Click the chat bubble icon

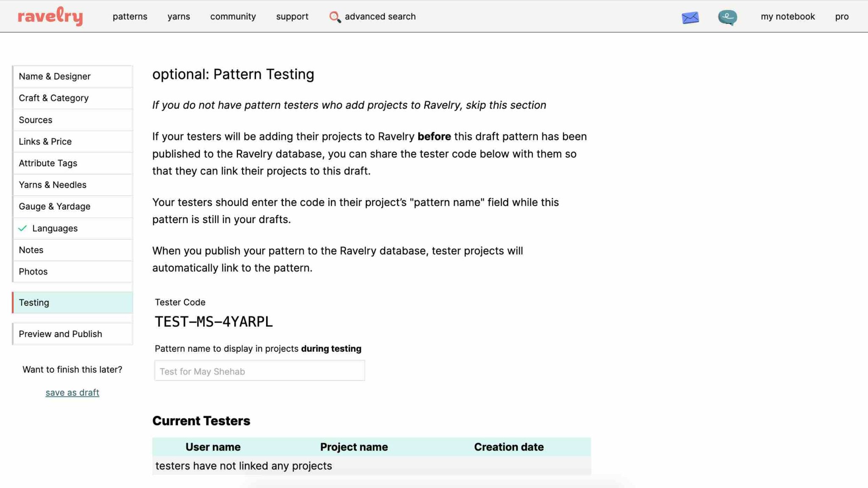point(727,17)
